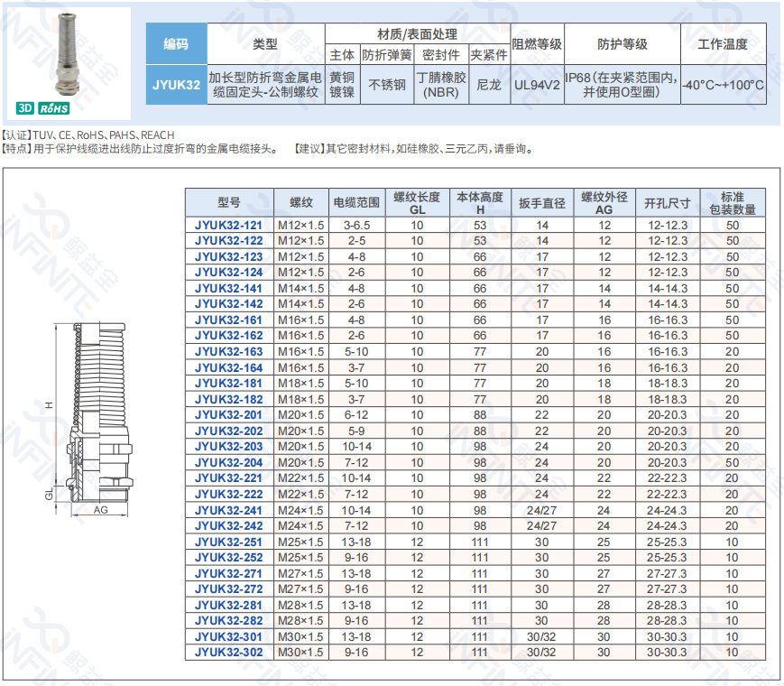Click the 螺纹外径 AG column header
784x686 pixels.
point(604,203)
